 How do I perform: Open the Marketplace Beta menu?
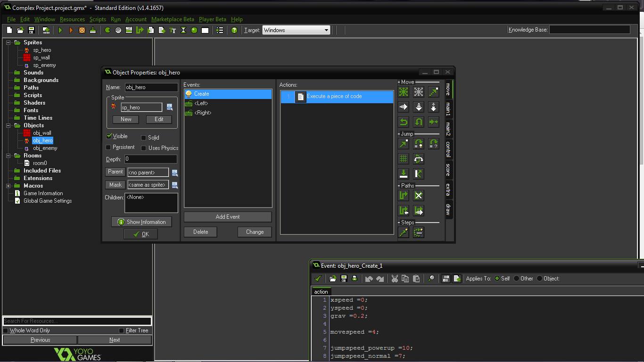[x=173, y=19]
